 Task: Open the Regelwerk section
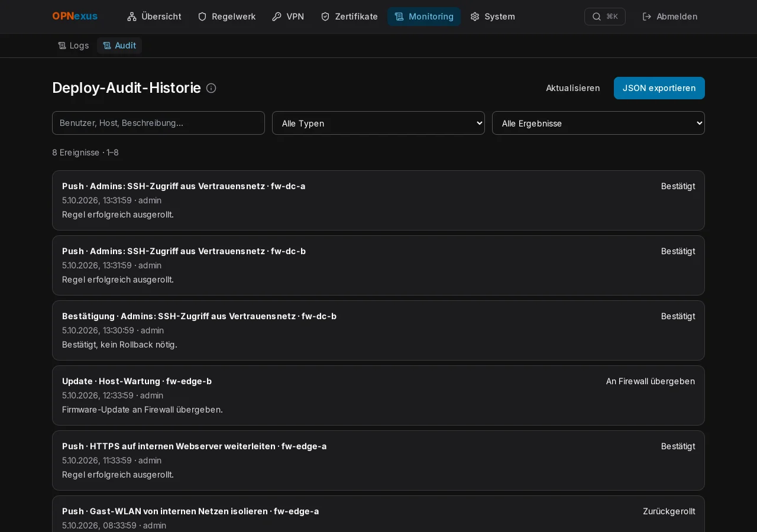point(227,17)
